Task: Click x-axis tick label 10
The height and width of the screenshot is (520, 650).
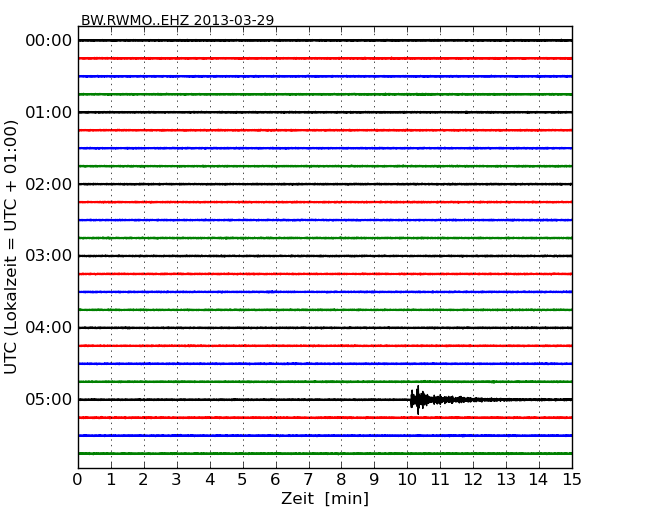Action: tap(407, 480)
